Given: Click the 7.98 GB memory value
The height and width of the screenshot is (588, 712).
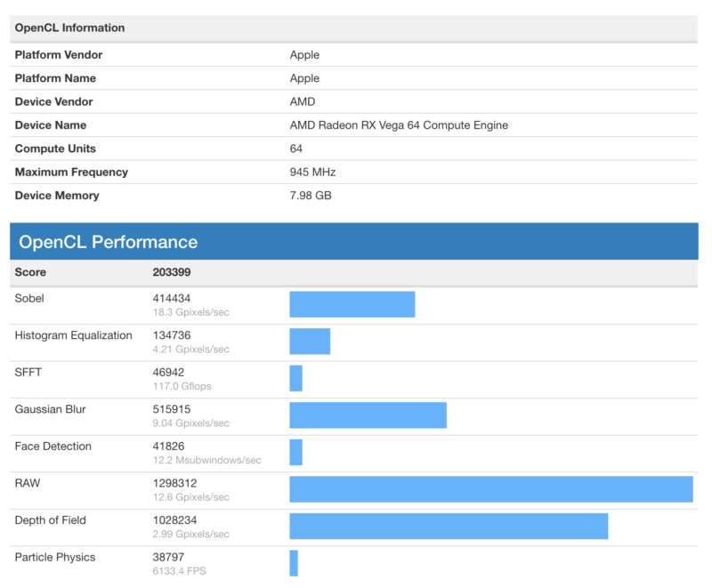Looking at the screenshot, I should (x=311, y=196).
